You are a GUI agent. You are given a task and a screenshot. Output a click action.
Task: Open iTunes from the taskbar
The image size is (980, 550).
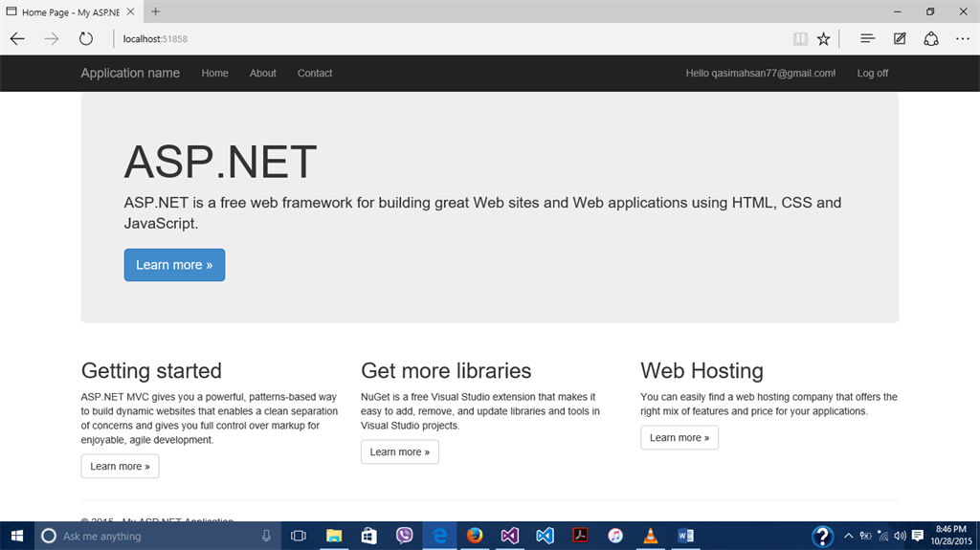(615, 536)
